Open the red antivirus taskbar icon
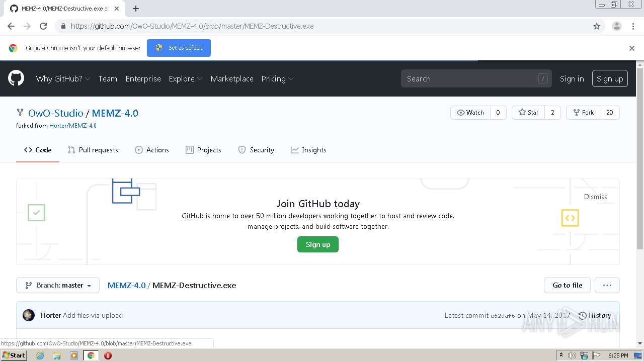 (x=108, y=355)
